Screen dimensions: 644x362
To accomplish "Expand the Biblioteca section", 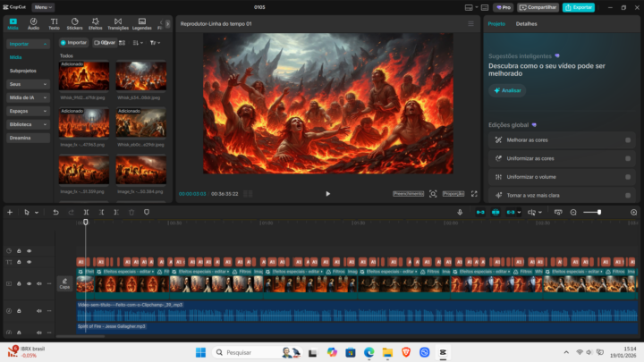I will coord(29,124).
